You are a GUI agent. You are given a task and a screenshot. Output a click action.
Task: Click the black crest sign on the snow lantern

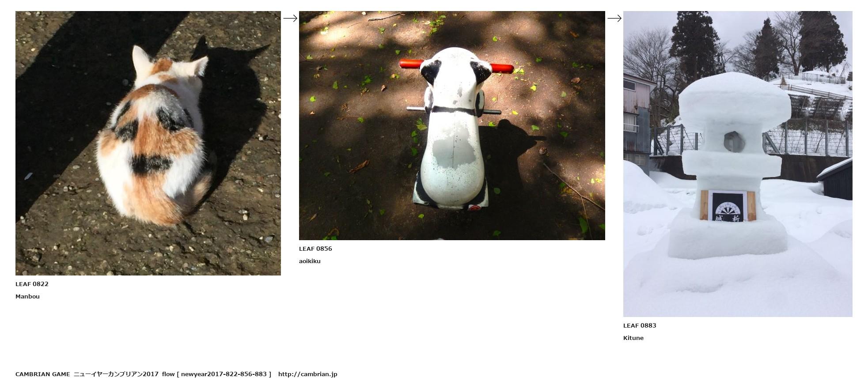728,206
